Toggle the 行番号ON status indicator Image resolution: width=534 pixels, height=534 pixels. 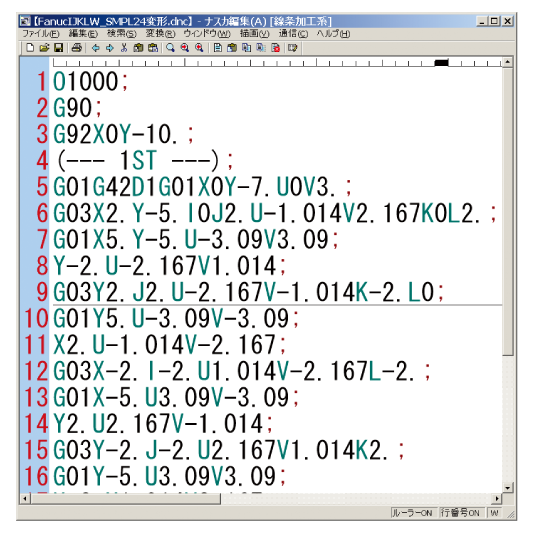click(460, 513)
